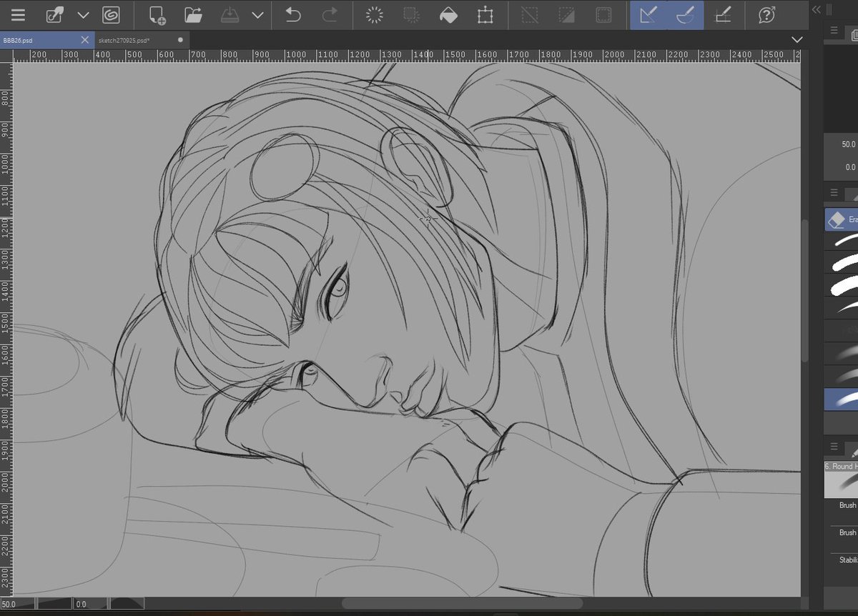Click the first Brush size property

[847, 505]
